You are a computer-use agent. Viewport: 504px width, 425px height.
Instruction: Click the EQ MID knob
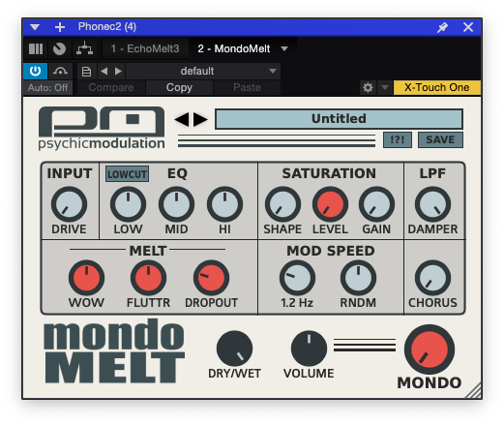tap(176, 204)
